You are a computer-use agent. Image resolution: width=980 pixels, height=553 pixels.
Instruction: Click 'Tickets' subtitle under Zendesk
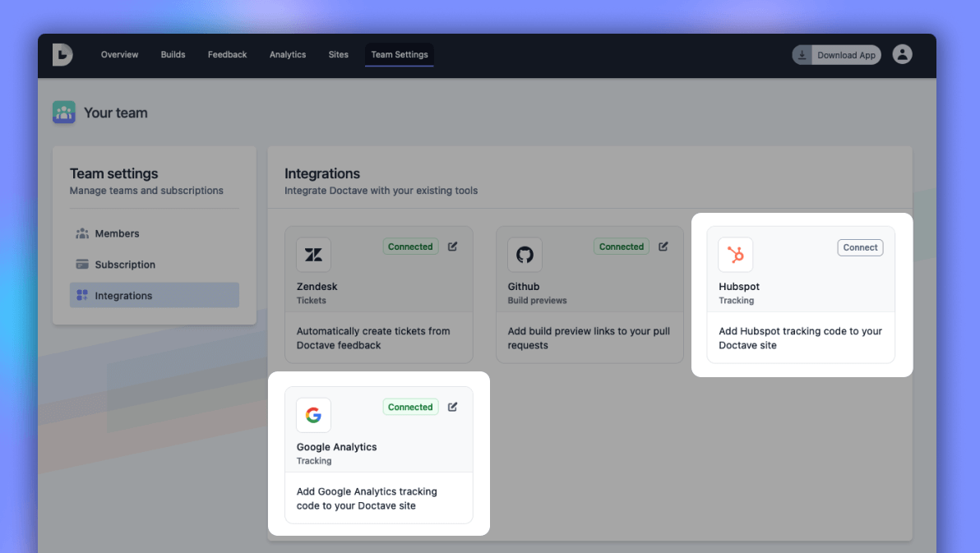pos(312,301)
